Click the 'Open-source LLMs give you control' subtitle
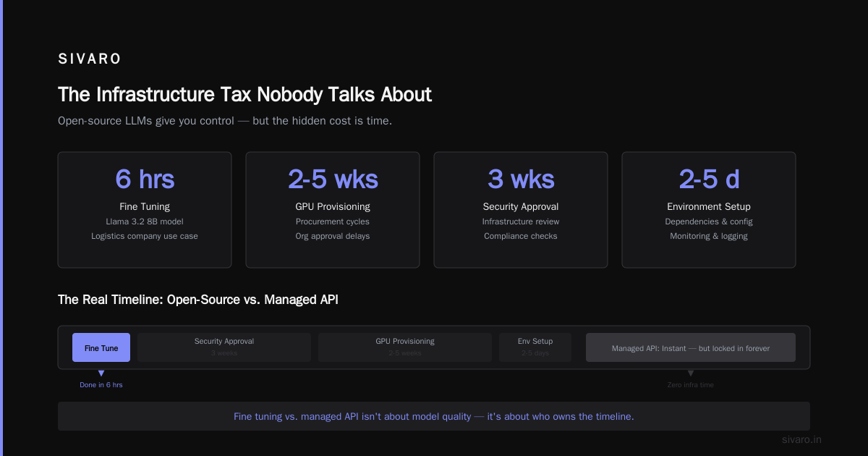Image resolution: width=868 pixels, height=456 pixels. (225, 121)
